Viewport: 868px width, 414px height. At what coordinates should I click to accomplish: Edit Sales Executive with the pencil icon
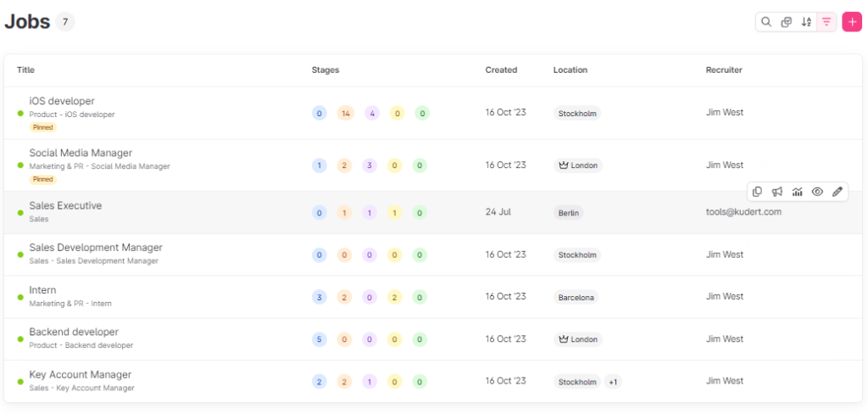click(x=837, y=192)
